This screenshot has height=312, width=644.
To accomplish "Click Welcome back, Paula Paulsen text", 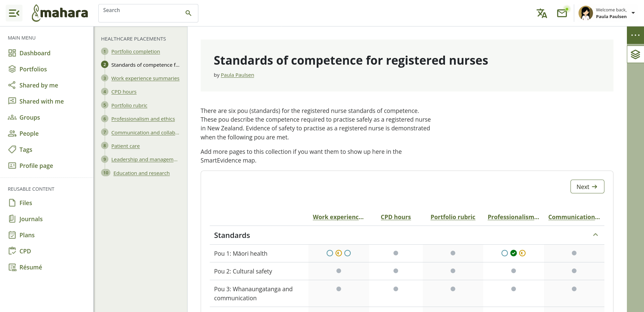I will click(611, 13).
